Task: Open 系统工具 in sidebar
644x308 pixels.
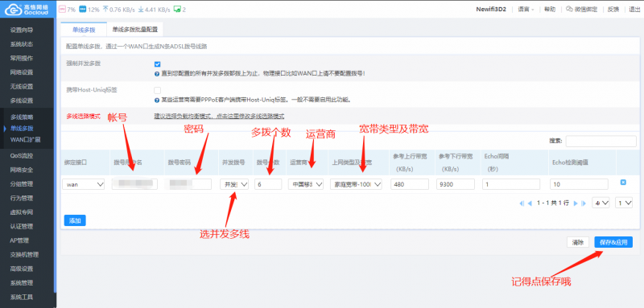Action: click(x=22, y=297)
